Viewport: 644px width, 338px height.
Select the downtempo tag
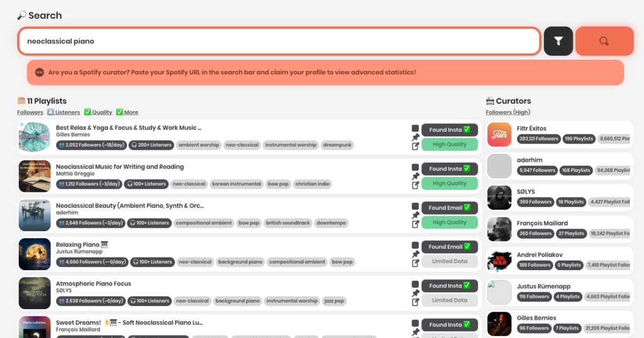click(x=331, y=223)
